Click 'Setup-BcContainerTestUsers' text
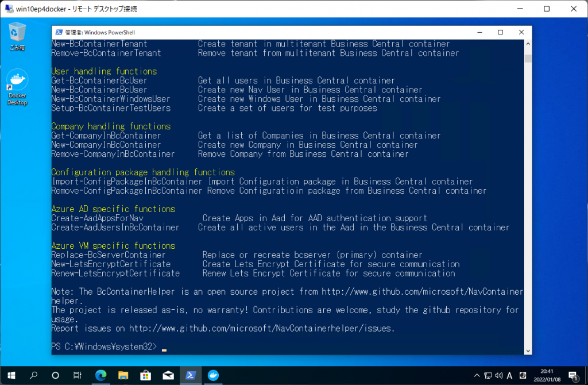588x385 pixels. point(111,108)
